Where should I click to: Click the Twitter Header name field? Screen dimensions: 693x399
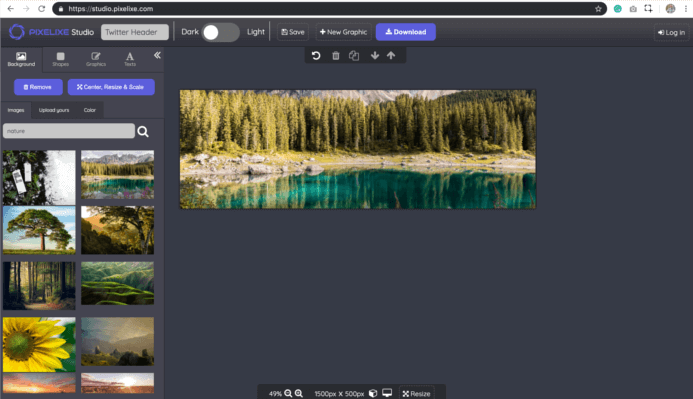(135, 32)
